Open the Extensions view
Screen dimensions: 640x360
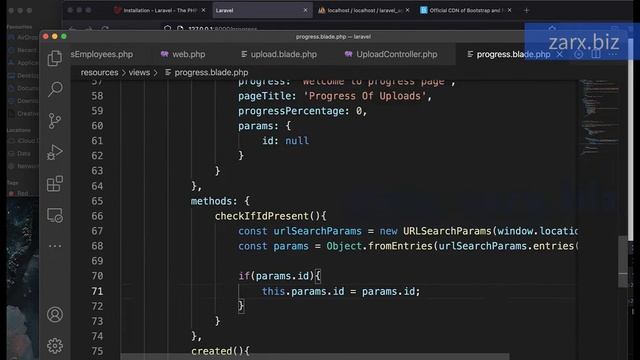[55, 184]
